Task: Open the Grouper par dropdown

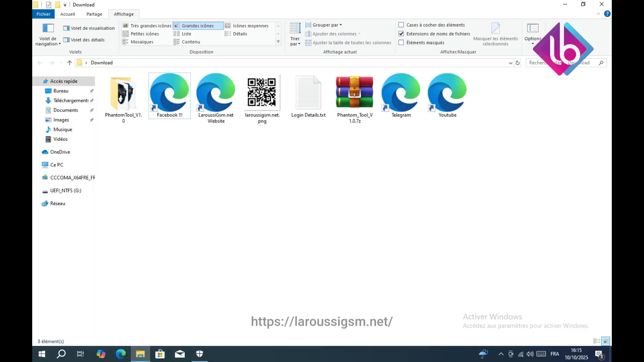Action: pos(324,25)
